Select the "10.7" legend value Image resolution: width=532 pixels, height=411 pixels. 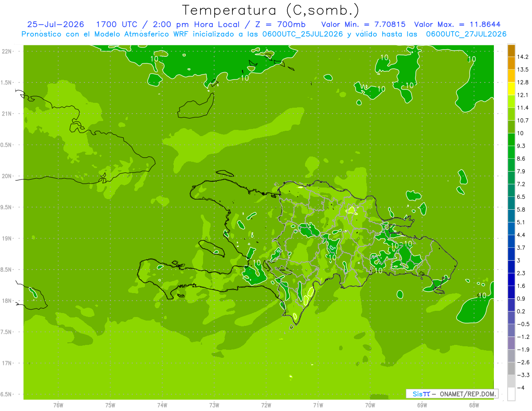pos(523,121)
